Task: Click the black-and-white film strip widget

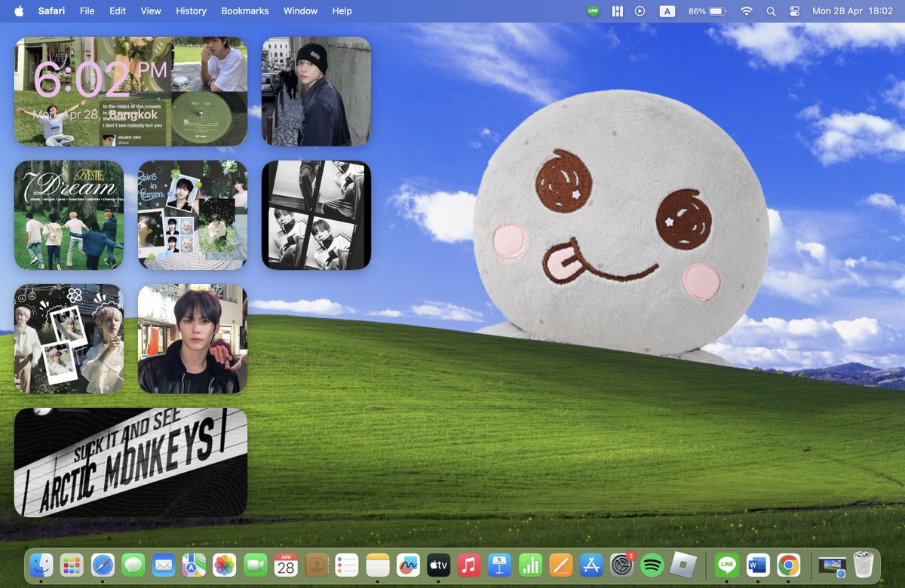Action: (316, 215)
